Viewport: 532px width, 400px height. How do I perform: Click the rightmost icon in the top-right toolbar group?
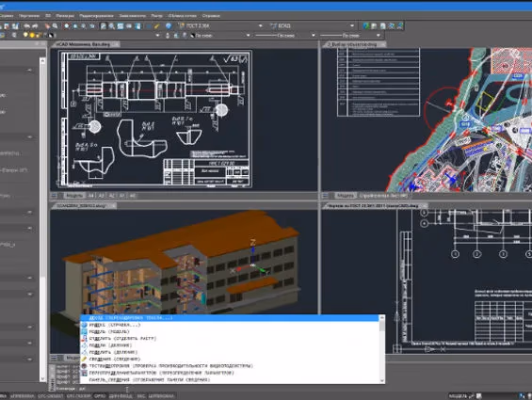(400, 25)
